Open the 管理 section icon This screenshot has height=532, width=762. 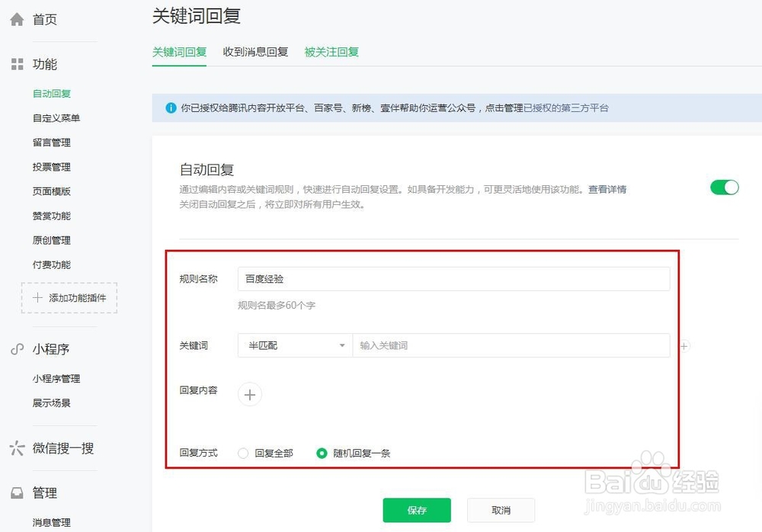point(17,493)
